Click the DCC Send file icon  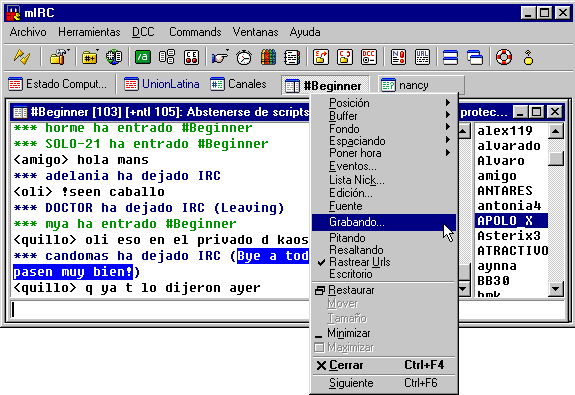[321, 57]
